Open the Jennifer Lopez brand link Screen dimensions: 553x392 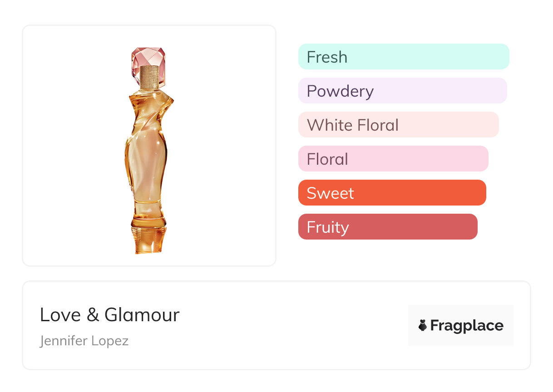(84, 340)
